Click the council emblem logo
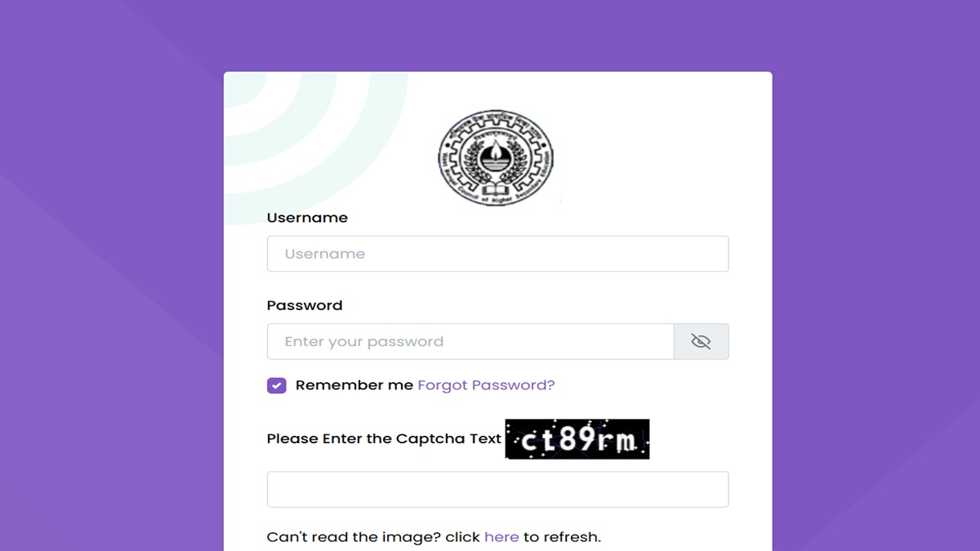 pyautogui.click(x=495, y=158)
